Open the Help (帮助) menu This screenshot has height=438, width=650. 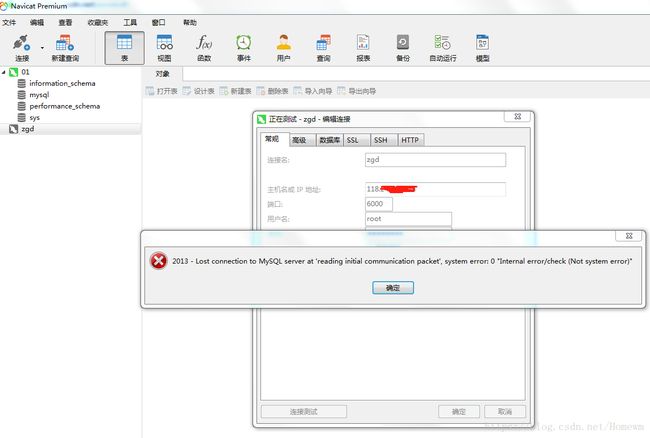190,22
